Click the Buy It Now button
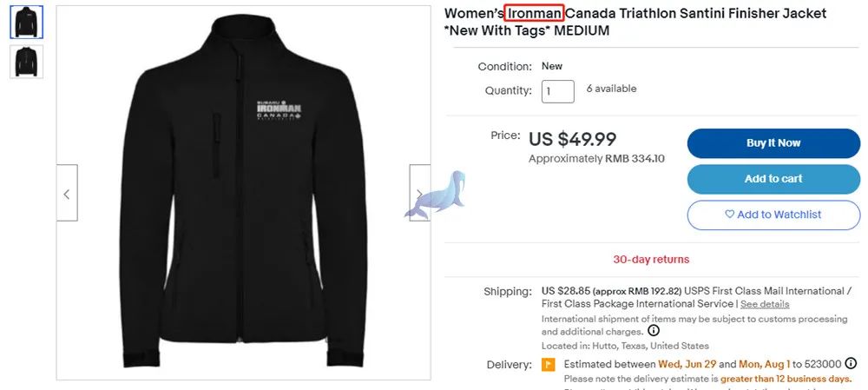 tap(773, 143)
